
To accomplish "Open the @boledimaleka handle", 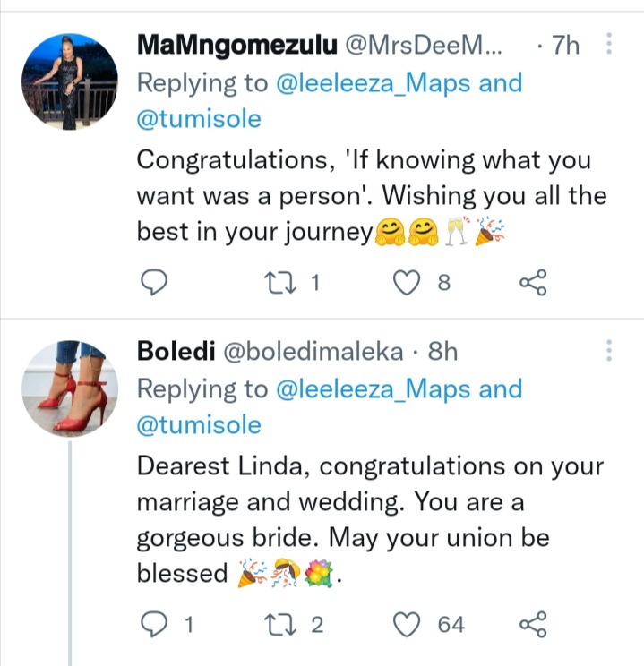I will pyautogui.click(x=313, y=352).
